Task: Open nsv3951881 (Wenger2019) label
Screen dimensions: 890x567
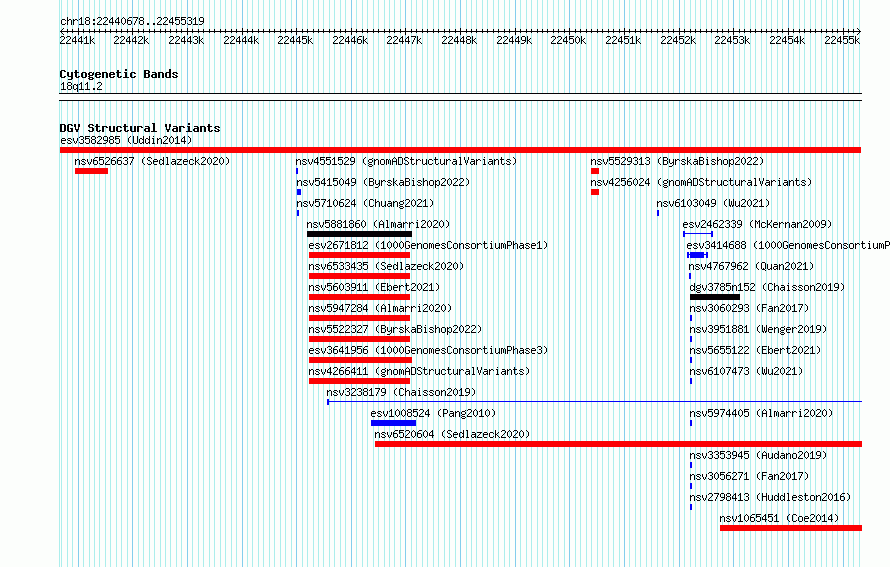Action: [758, 329]
